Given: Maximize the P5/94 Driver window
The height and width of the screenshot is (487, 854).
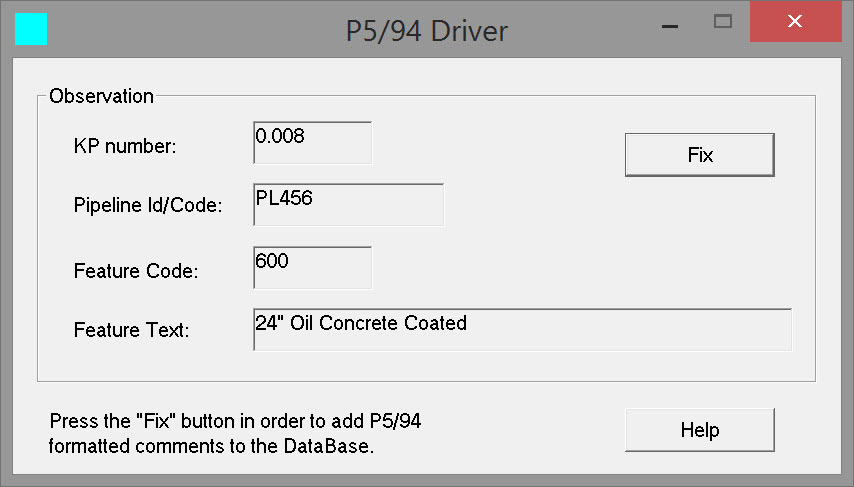Looking at the screenshot, I should click(722, 21).
